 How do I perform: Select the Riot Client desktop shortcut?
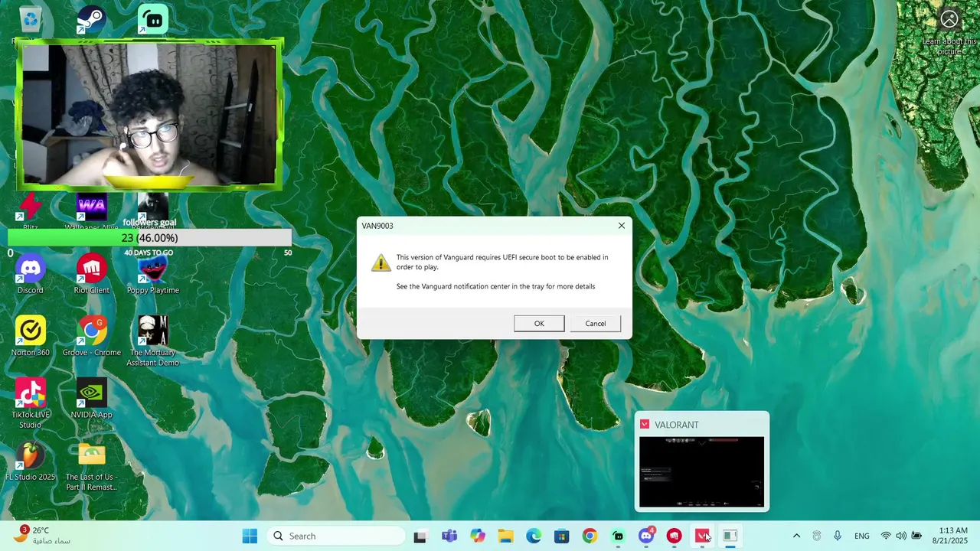[x=92, y=275]
